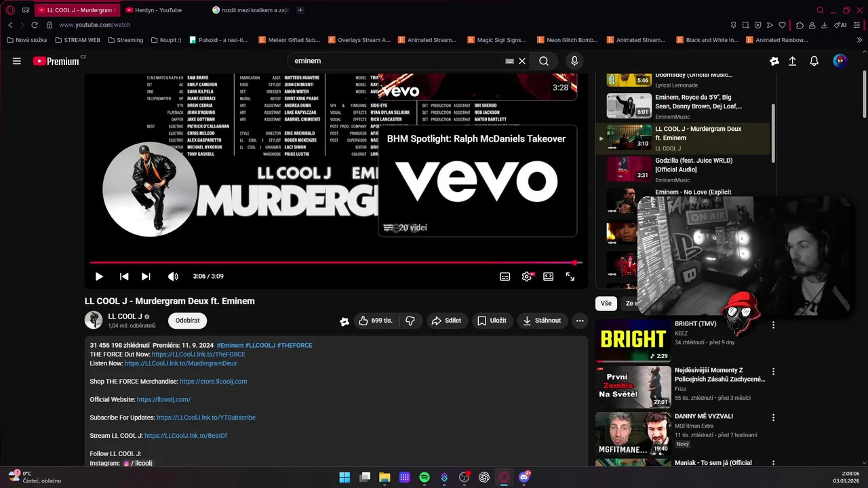The width and height of the screenshot is (868, 488).
Task: Skip to the previous video
Action: 124,277
